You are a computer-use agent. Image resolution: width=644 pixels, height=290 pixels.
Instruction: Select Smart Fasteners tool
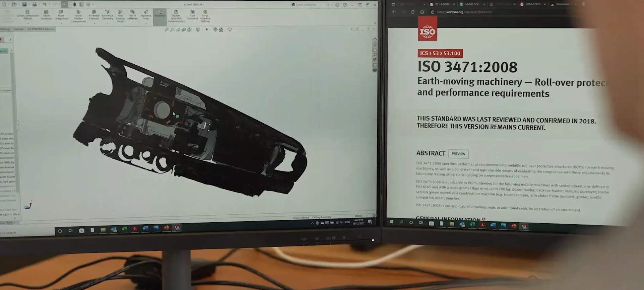point(46,15)
